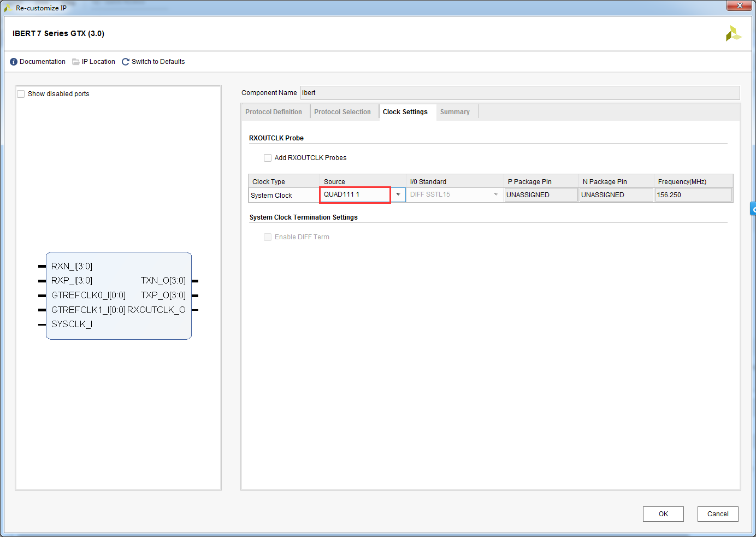Click the Frequency(MHz) column header
The height and width of the screenshot is (537, 756).
pyautogui.click(x=693, y=181)
